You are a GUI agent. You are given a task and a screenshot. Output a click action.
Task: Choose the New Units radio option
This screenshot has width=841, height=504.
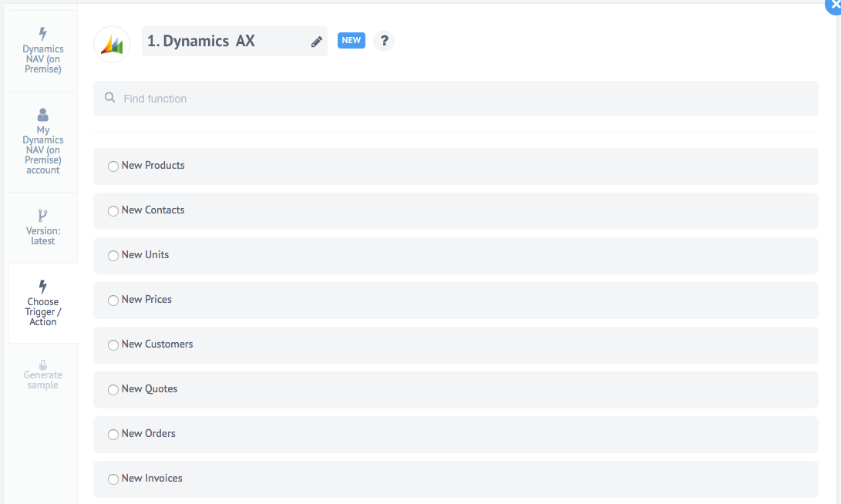(x=113, y=256)
